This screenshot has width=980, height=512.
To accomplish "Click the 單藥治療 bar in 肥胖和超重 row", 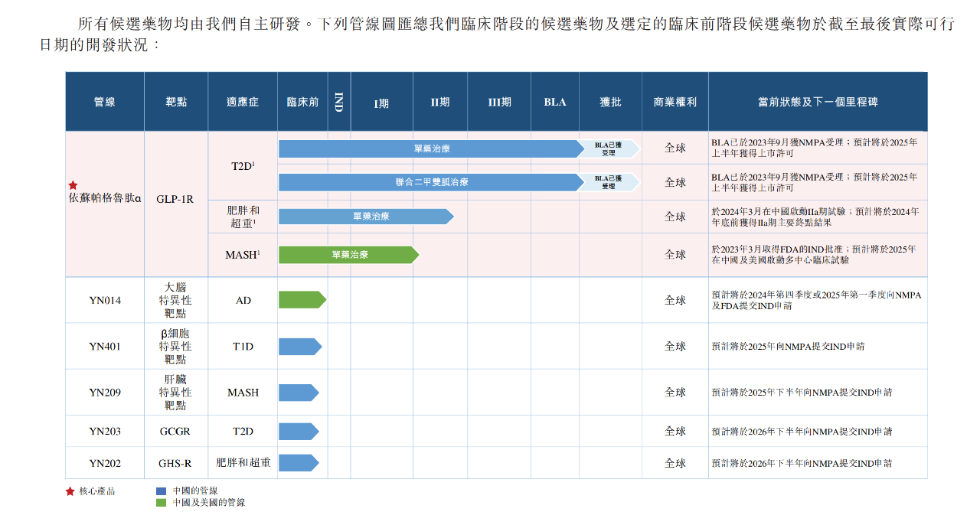I will (x=366, y=217).
